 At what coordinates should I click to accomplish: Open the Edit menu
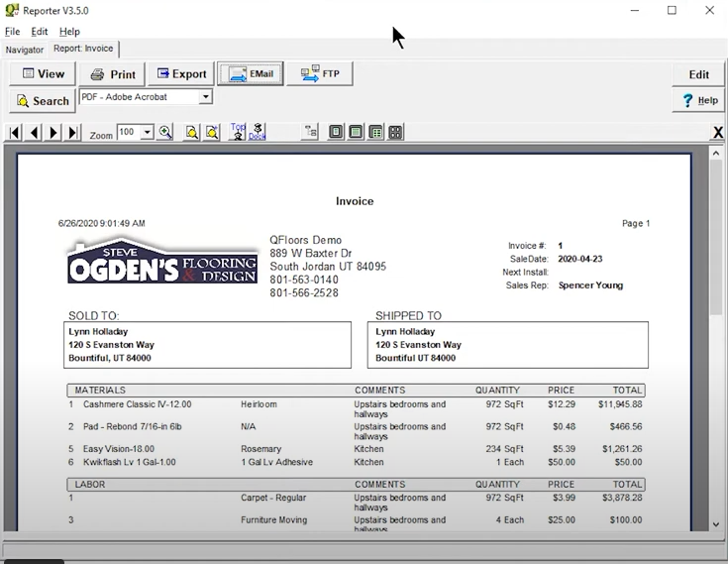[x=40, y=32]
